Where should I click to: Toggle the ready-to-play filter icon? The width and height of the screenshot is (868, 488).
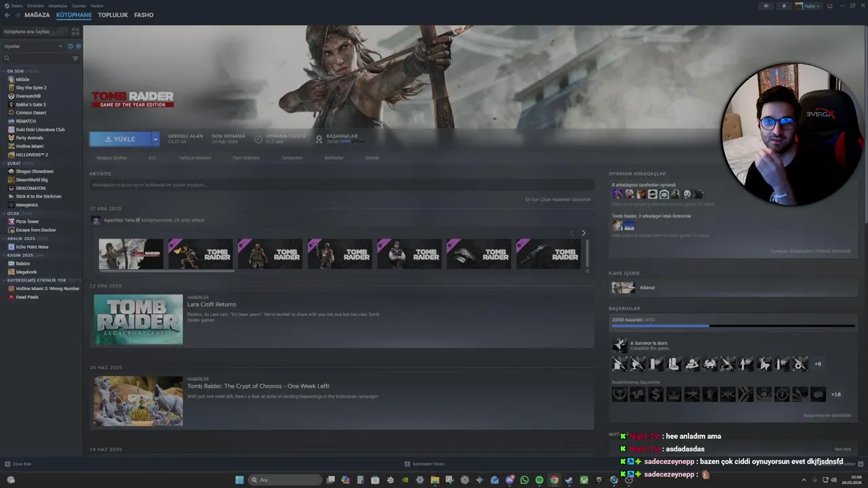point(78,46)
